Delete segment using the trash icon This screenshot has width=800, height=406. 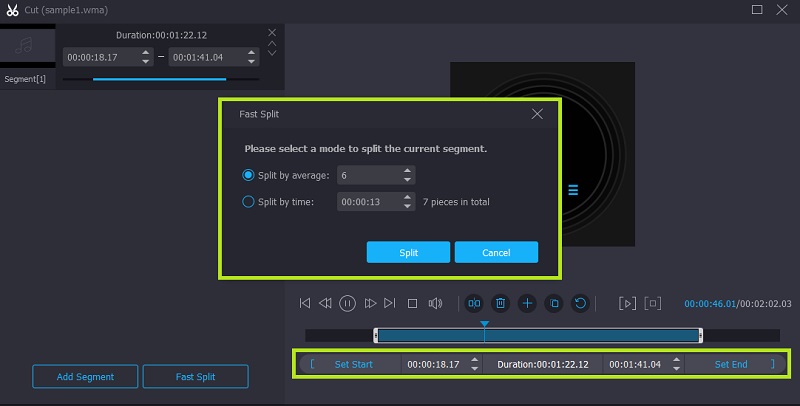click(501, 303)
